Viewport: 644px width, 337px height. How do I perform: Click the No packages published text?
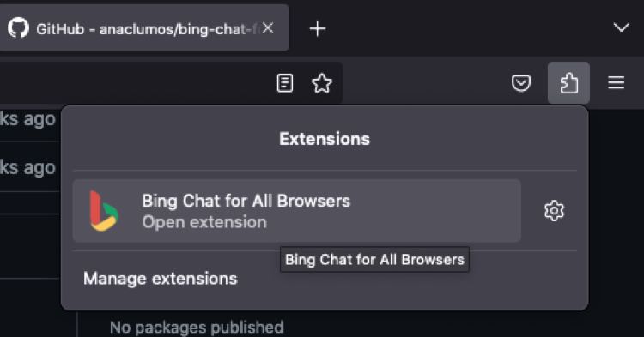[197, 328]
